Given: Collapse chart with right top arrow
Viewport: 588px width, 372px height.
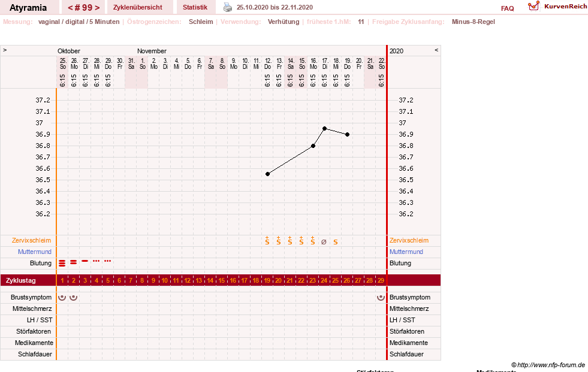Looking at the screenshot, I should click(436, 50).
